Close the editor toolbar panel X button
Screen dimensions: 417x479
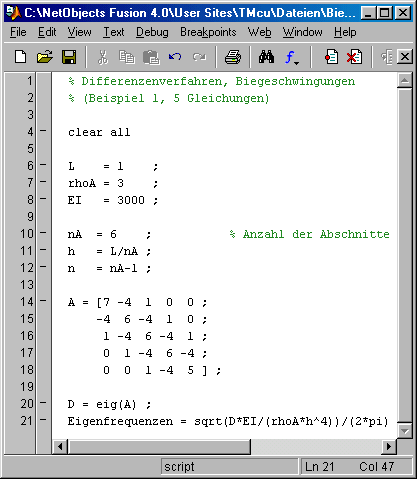pyautogui.click(x=405, y=57)
